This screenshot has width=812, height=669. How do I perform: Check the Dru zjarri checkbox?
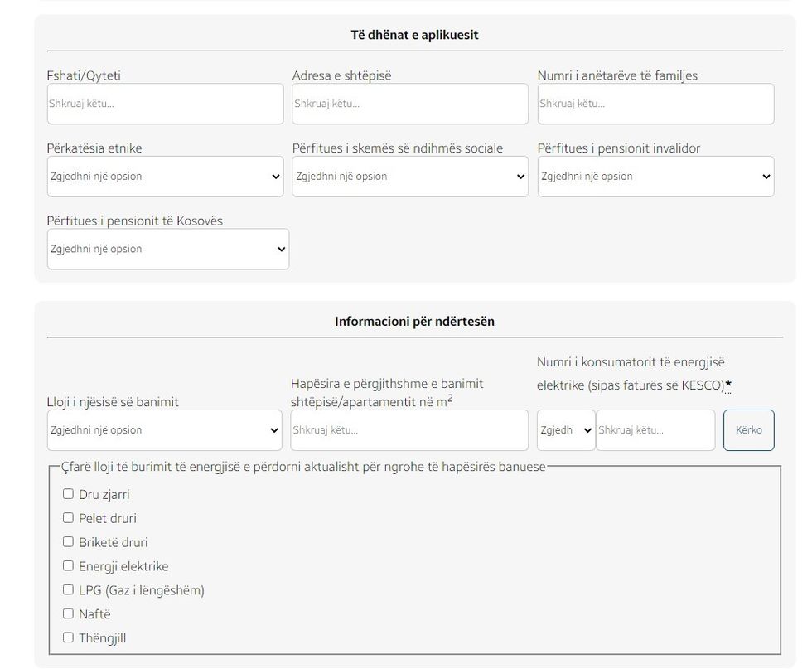click(68, 494)
